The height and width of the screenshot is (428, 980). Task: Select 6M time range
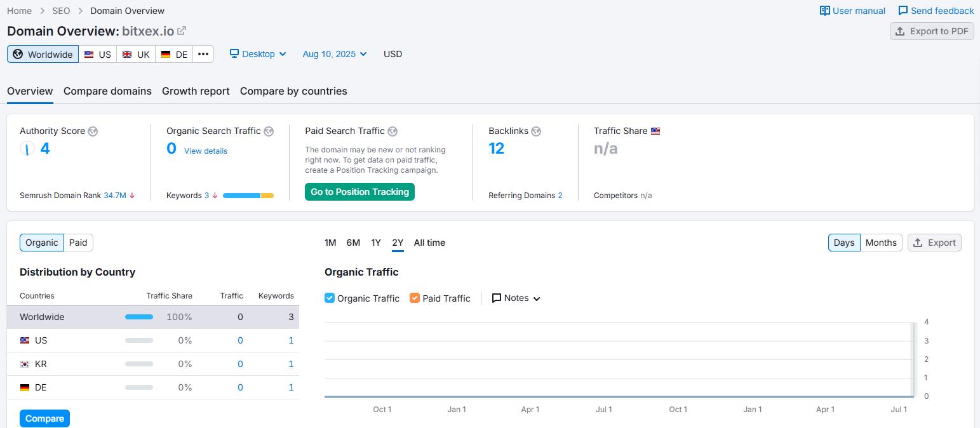pos(353,243)
